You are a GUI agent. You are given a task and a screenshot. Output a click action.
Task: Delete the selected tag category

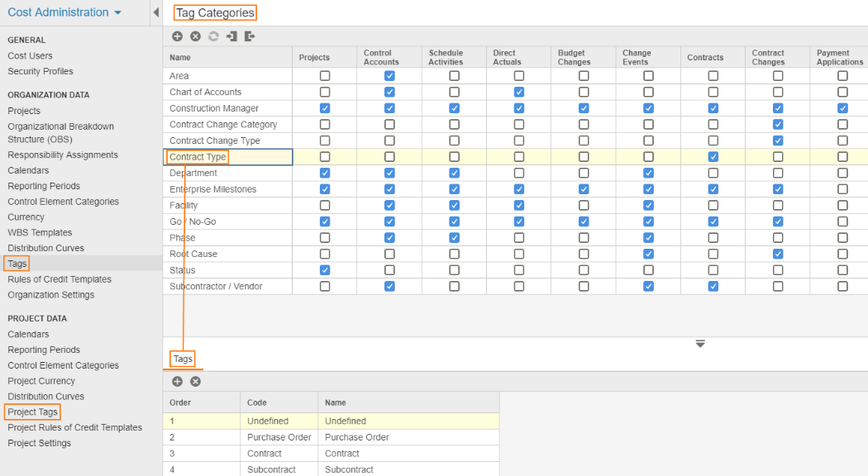tap(195, 36)
